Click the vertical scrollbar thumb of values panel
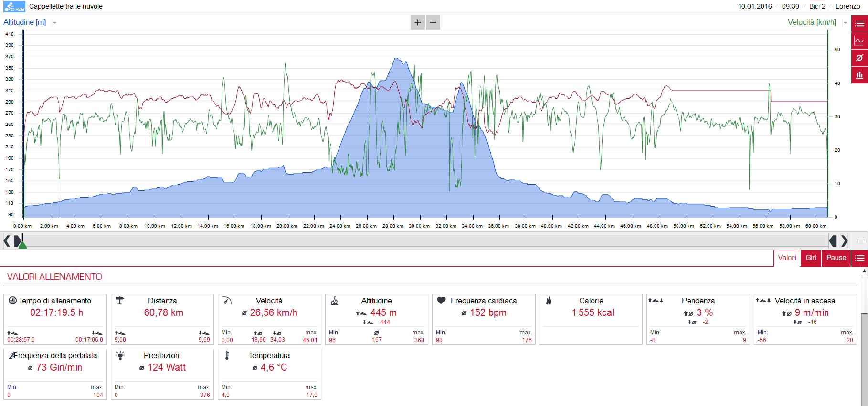The width and height of the screenshot is (868, 406). (864, 294)
